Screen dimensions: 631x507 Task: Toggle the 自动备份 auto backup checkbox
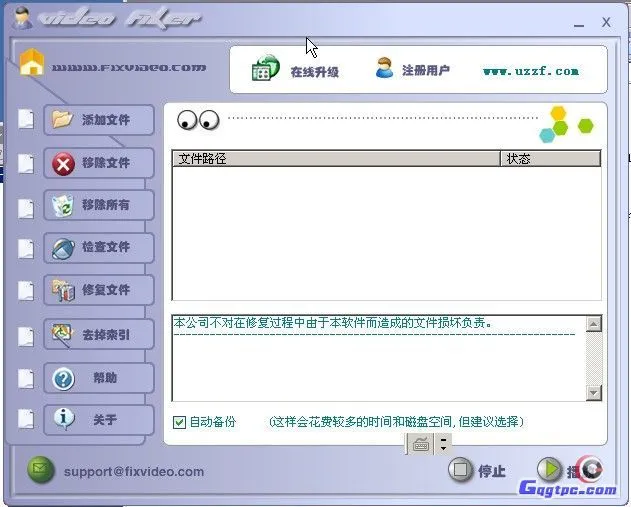click(x=179, y=422)
